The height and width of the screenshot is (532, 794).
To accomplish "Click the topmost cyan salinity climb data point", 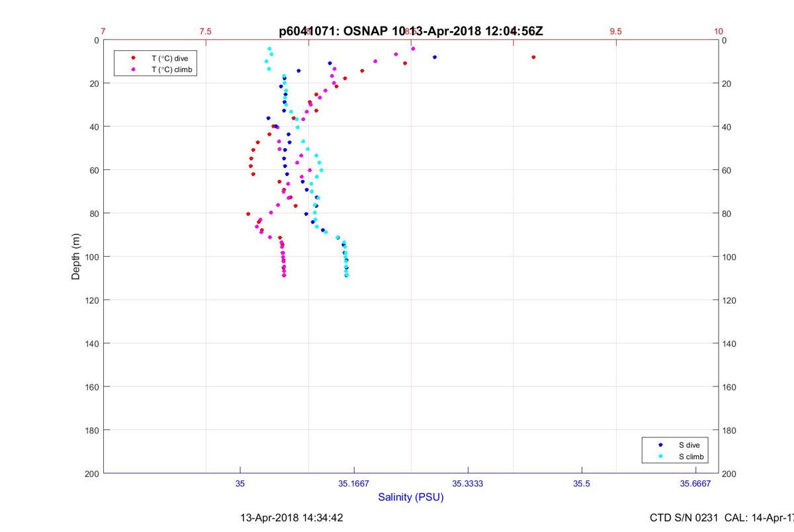I will coord(269,48).
